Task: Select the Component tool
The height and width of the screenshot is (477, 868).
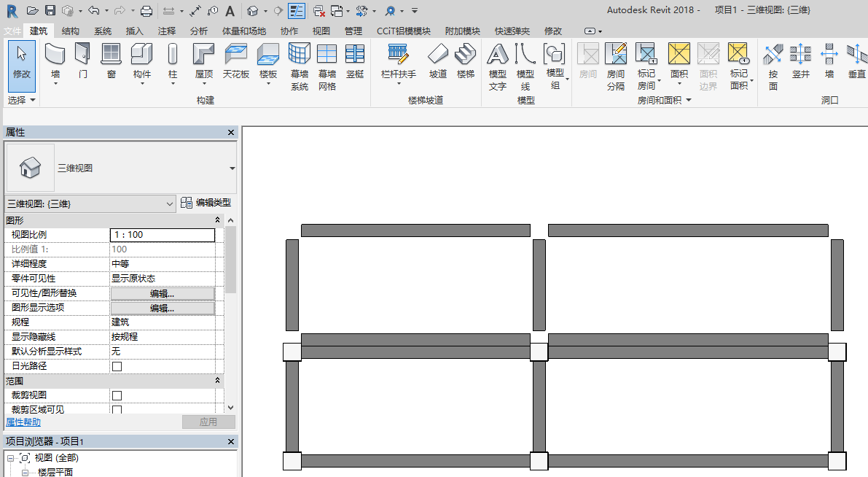Action: coord(141,63)
